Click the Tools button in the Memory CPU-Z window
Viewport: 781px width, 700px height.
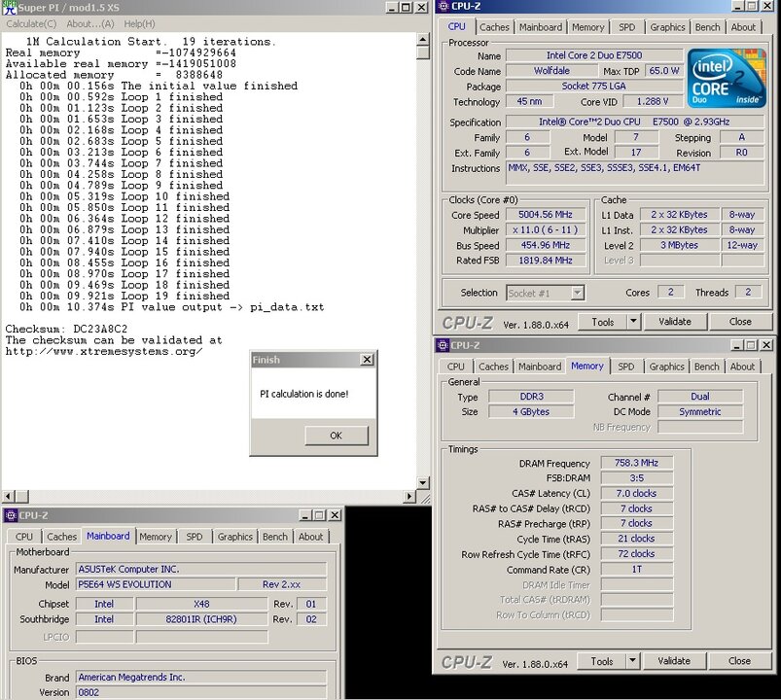(602, 662)
